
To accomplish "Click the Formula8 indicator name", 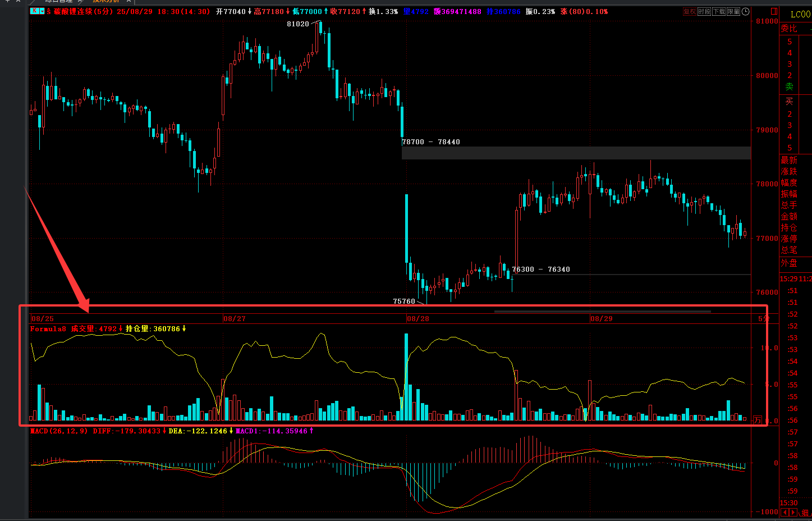I will coord(48,329).
